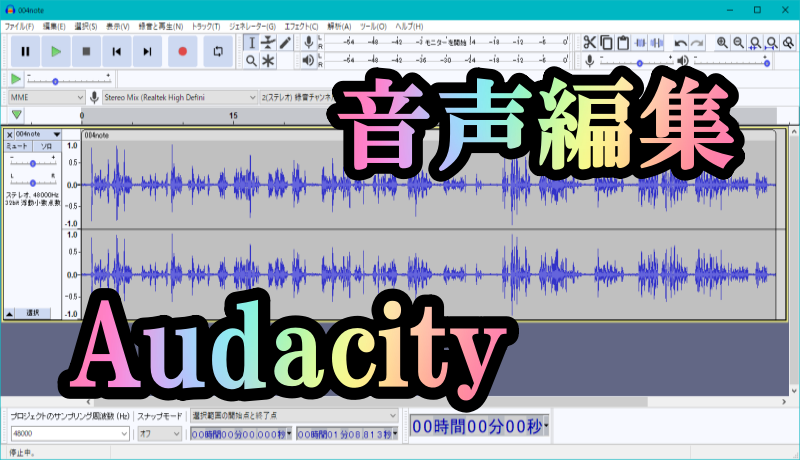Mute the 004note track with ミュート
Screen dimensions: 800x460
(x=17, y=146)
